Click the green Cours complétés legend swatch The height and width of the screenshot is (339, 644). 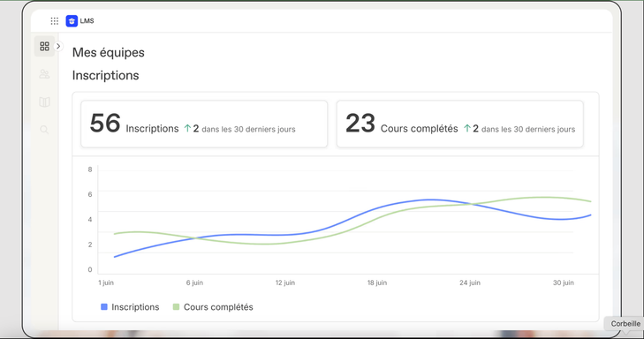(x=176, y=307)
